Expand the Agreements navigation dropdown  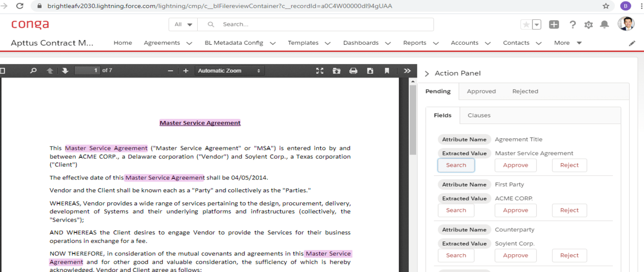click(189, 43)
